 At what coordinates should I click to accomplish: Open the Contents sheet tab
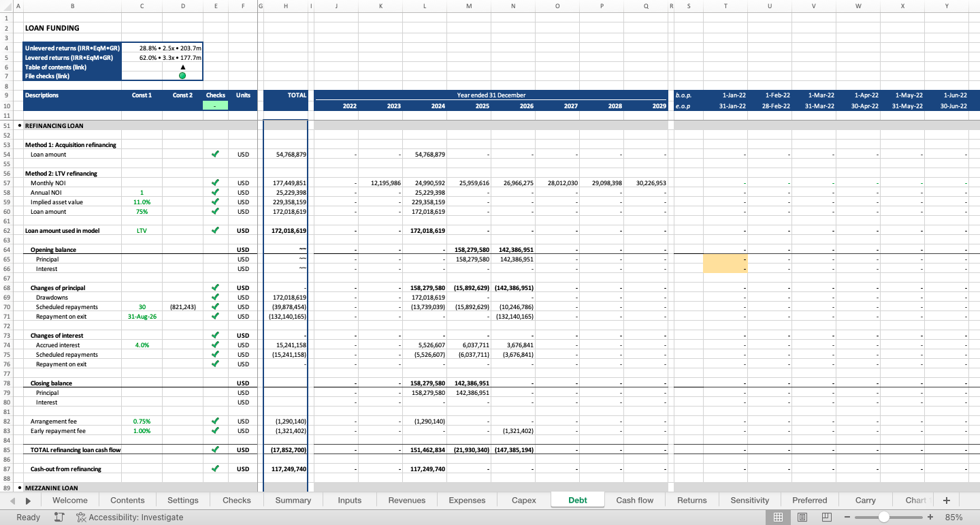[127, 500]
